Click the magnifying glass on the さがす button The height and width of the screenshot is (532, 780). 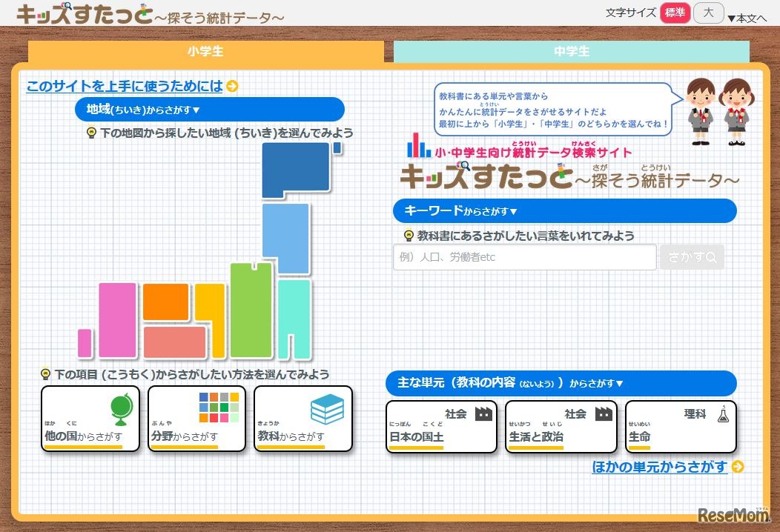711,256
